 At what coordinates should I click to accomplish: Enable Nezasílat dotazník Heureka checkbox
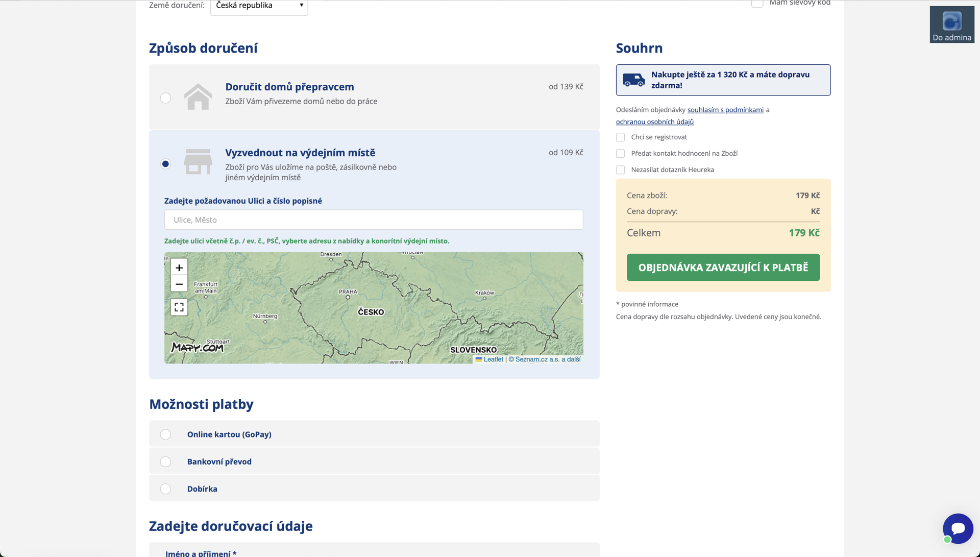coord(620,170)
